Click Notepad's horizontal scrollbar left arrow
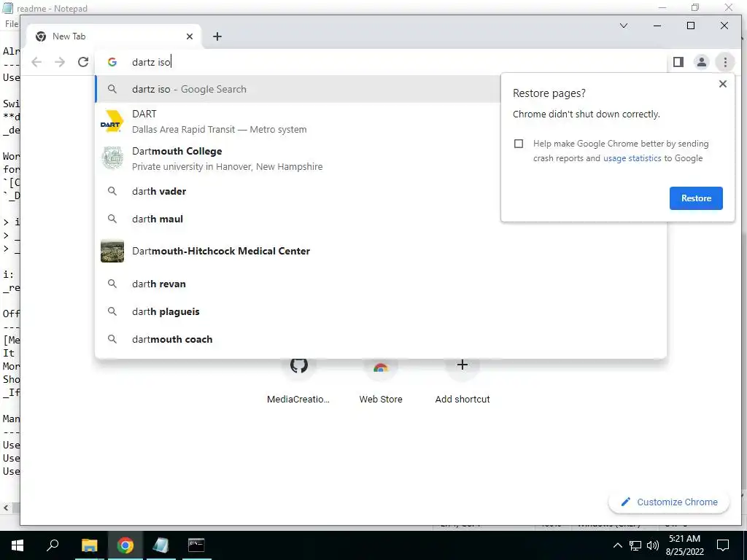The image size is (747, 560). coord(6,508)
